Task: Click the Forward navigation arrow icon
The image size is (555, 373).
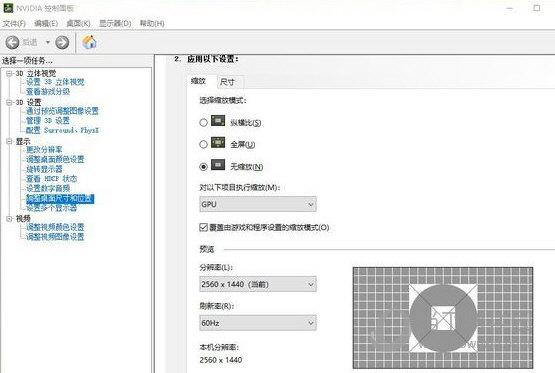Action: tap(62, 42)
